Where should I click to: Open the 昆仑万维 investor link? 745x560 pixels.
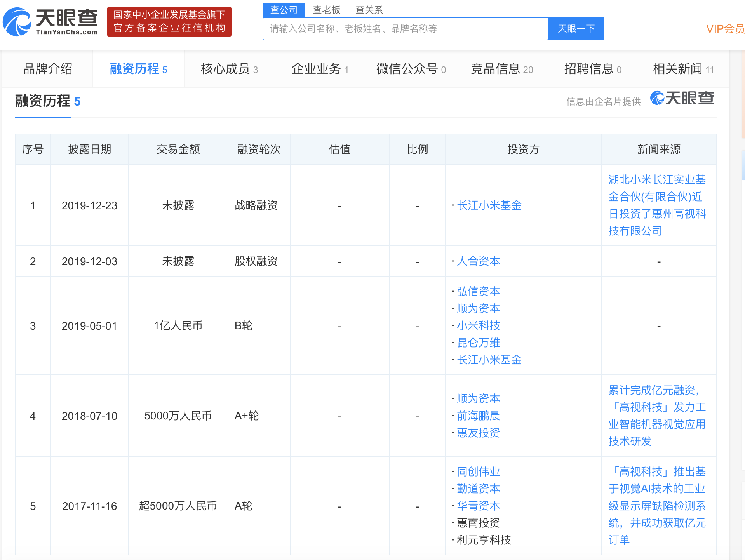coord(478,343)
